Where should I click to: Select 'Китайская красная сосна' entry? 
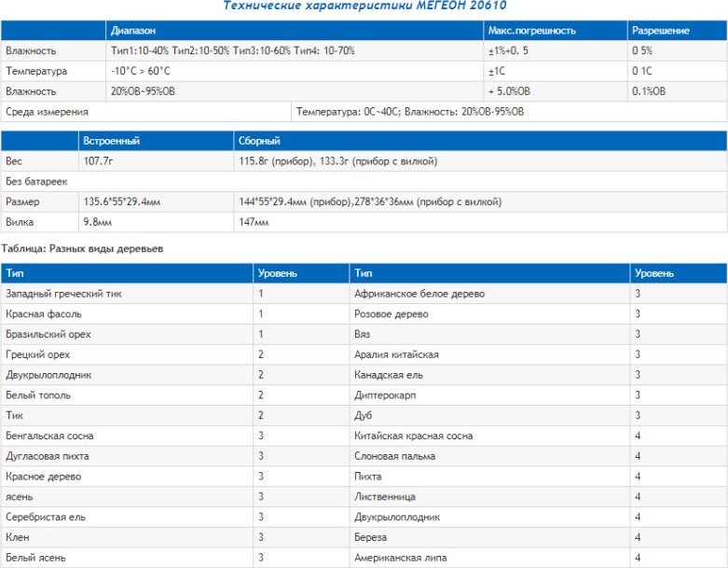pos(413,436)
